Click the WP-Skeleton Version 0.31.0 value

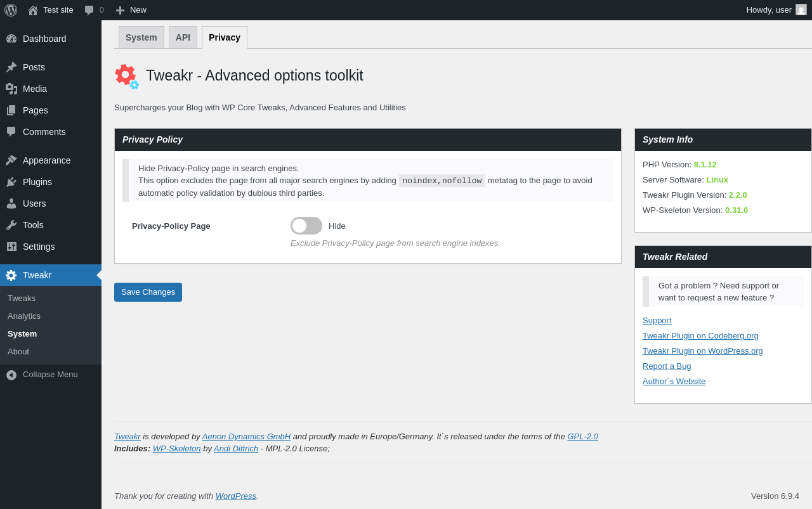tap(737, 210)
